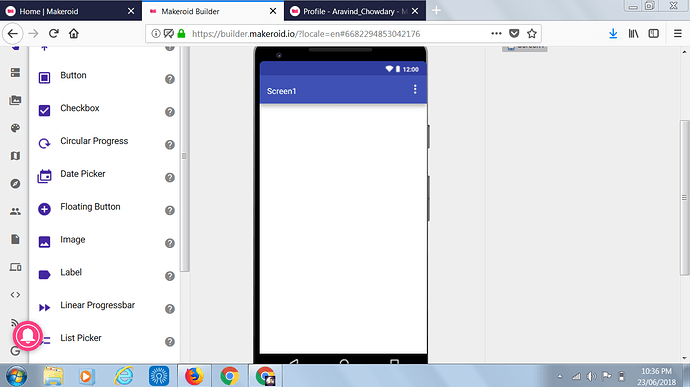Switch to Firefox in taskbar
The height and width of the screenshot is (387, 690).
[x=194, y=376]
